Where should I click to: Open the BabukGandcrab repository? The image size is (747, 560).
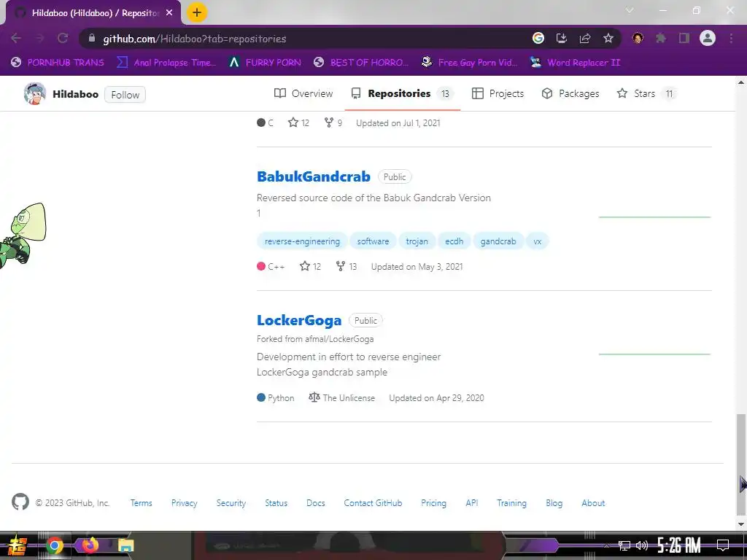(x=314, y=176)
